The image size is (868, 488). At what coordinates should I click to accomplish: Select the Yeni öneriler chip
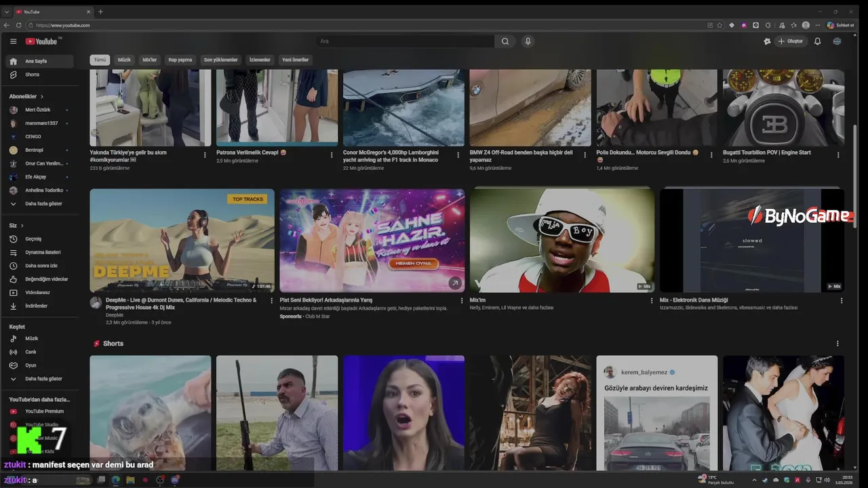(295, 60)
